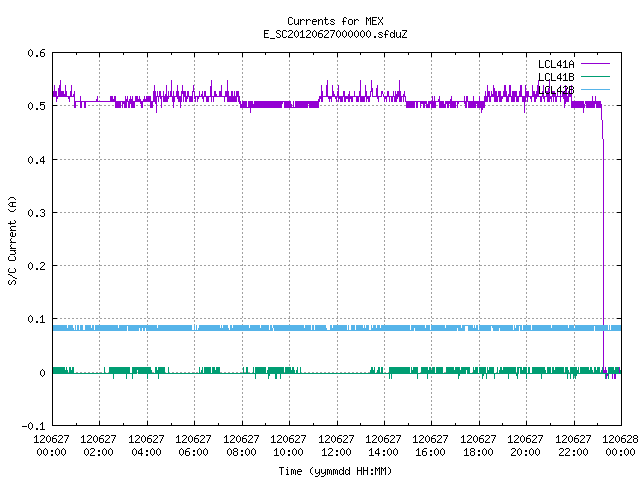
Task: Click the chart title 'Currents for MEX'
Action: (x=335, y=21)
